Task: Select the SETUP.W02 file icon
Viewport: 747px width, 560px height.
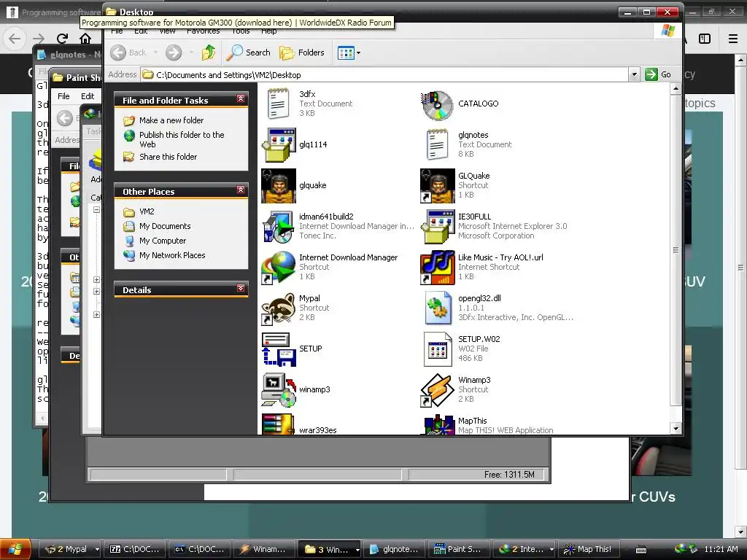Action: (x=438, y=349)
